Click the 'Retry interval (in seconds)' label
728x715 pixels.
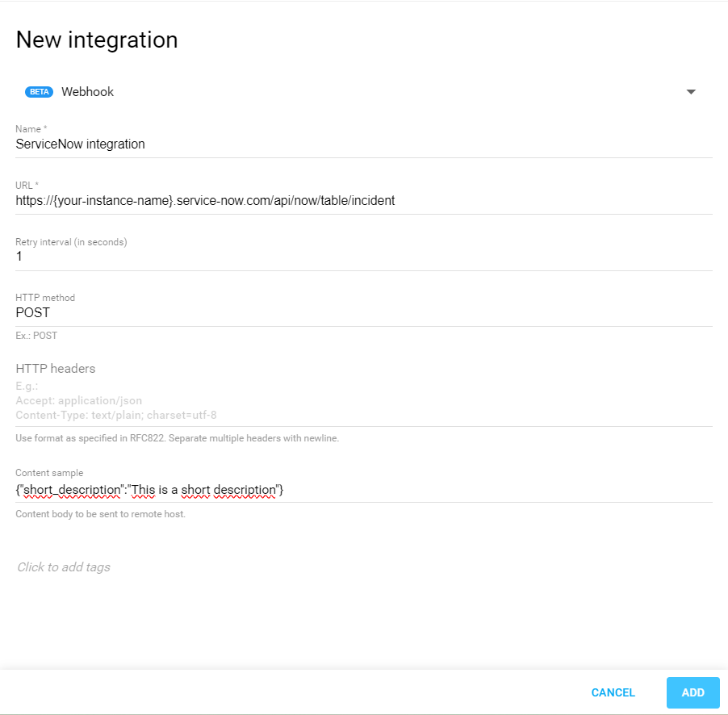pyautogui.click(x=71, y=242)
